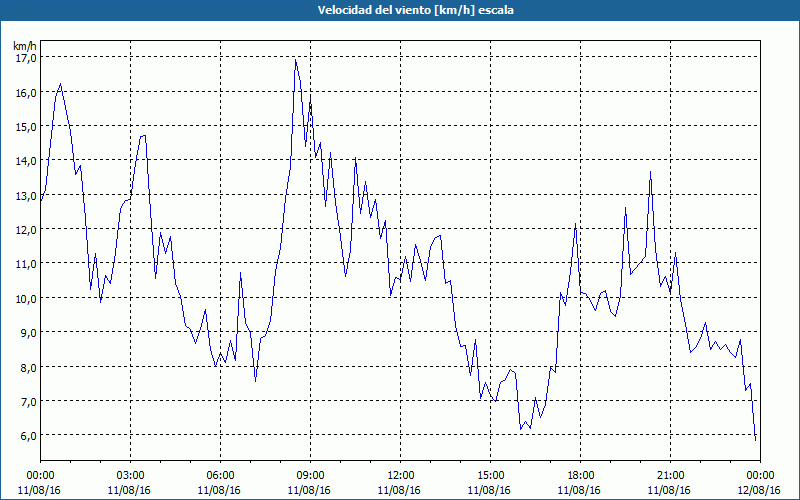Image resolution: width=800 pixels, height=500 pixels.
Task: Click the 15:00 time axis label
Action: (490, 476)
